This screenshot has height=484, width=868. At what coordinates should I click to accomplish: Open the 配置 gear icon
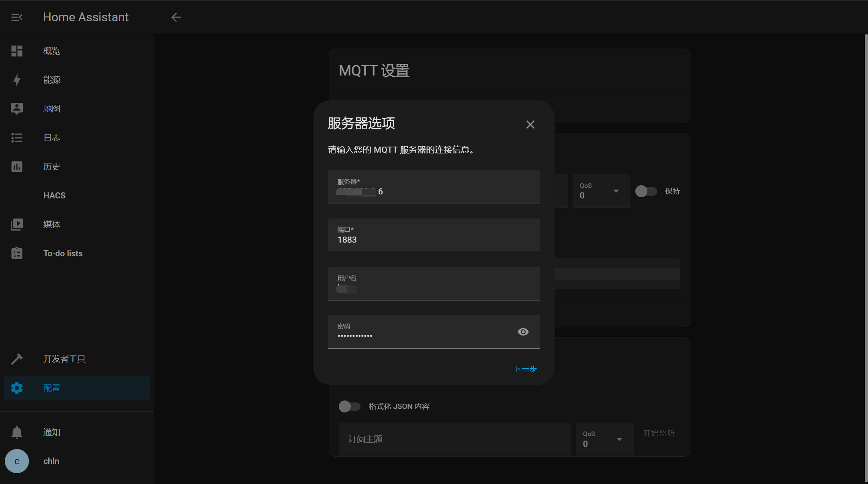coord(16,388)
